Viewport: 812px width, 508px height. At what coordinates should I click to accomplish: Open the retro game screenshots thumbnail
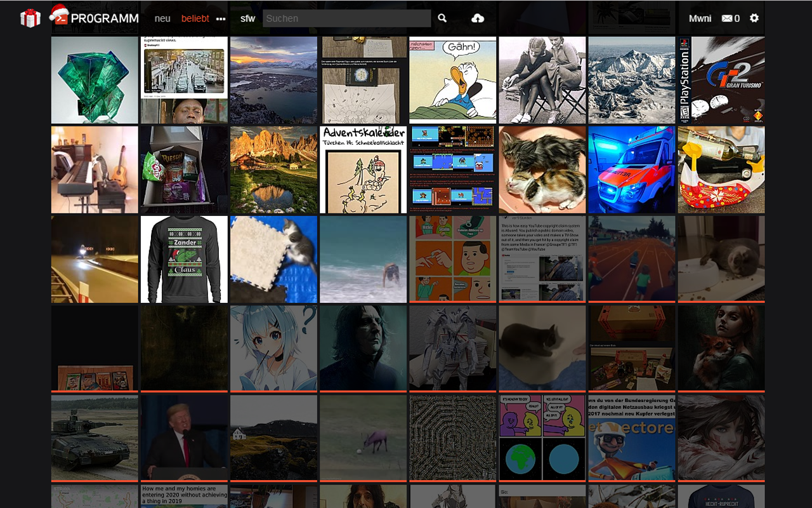(x=453, y=170)
